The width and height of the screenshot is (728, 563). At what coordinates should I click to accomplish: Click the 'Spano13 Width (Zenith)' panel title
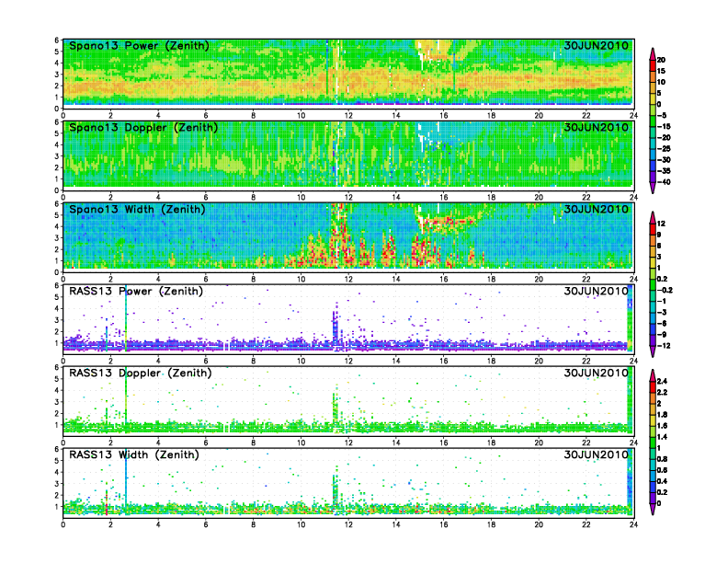[137, 209]
